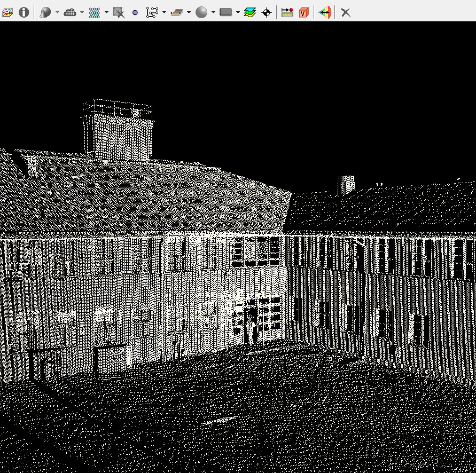Click the stacked colored layers icon
The height and width of the screenshot is (473, 476).
coord(250,12)
